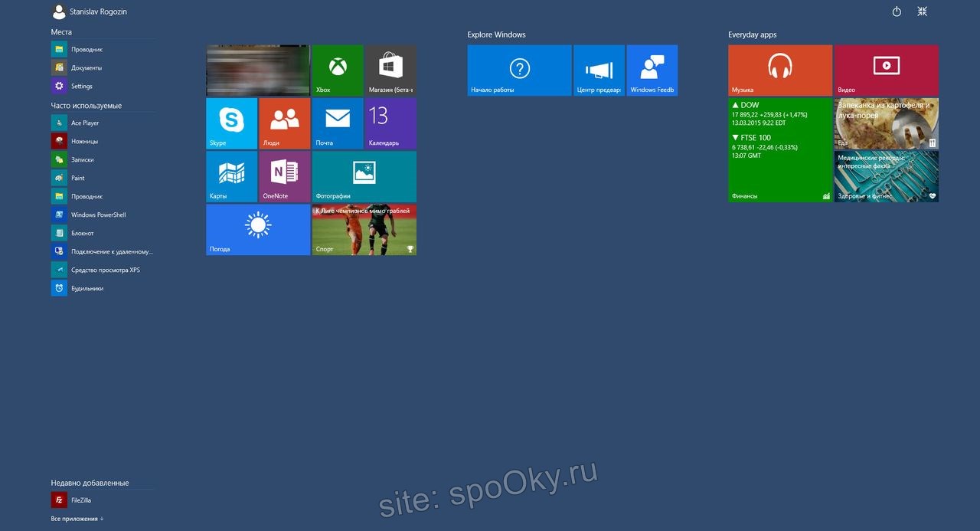Open the Начало работы tile

[x=520, y=70]
